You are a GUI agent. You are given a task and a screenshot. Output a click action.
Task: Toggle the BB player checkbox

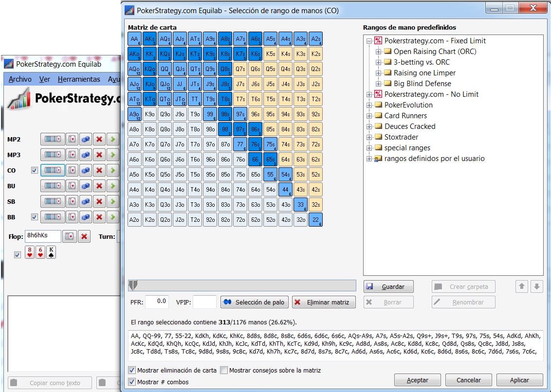point(34,217)
